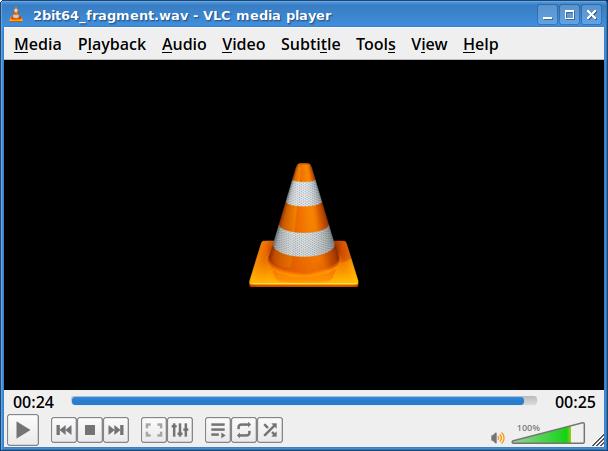Toggle the playlist view
Viewport: 608px width, 451px height.
[x=218, y=430]
